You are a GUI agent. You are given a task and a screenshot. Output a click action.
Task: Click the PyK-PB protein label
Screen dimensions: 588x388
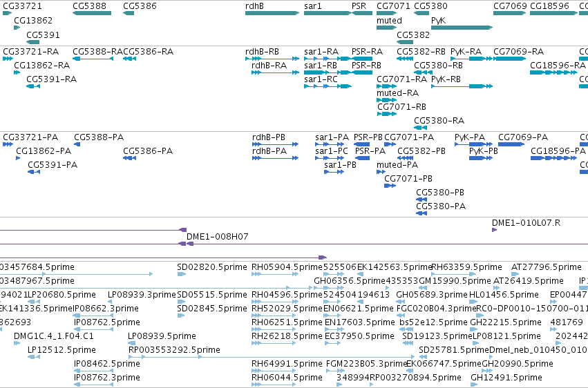tap(484, 151)
